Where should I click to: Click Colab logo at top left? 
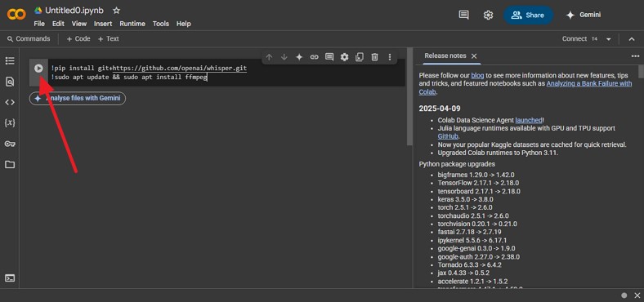coord(16,15)
